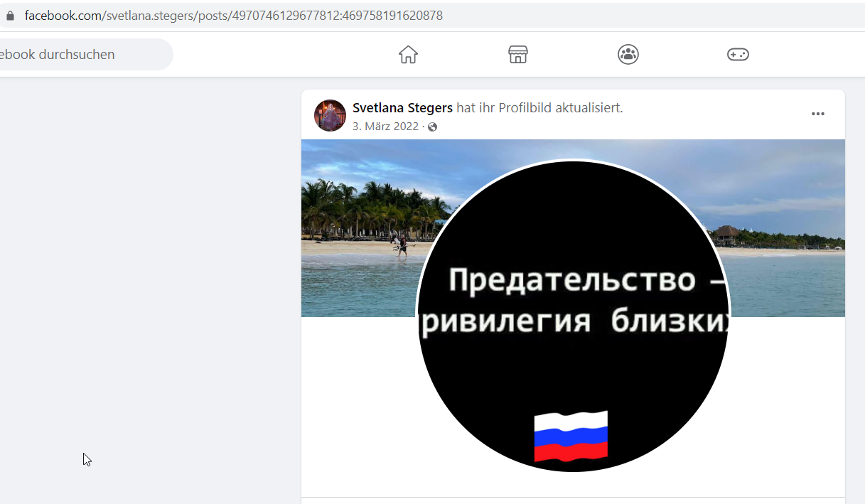Open the Groups icon
Image resolution: width=865 pixels, height=504 pixels.
tap(628, 55)
